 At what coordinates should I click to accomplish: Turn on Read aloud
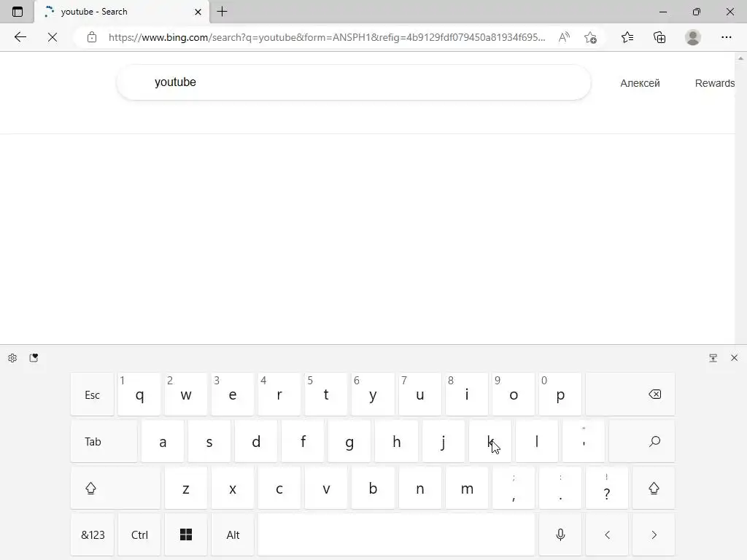click(564, 37)
